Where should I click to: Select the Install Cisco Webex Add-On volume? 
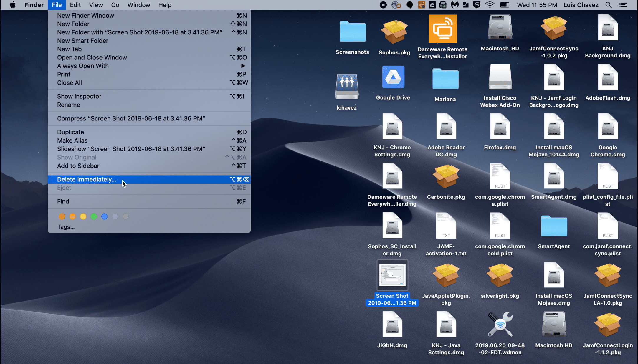coord(500,77)
